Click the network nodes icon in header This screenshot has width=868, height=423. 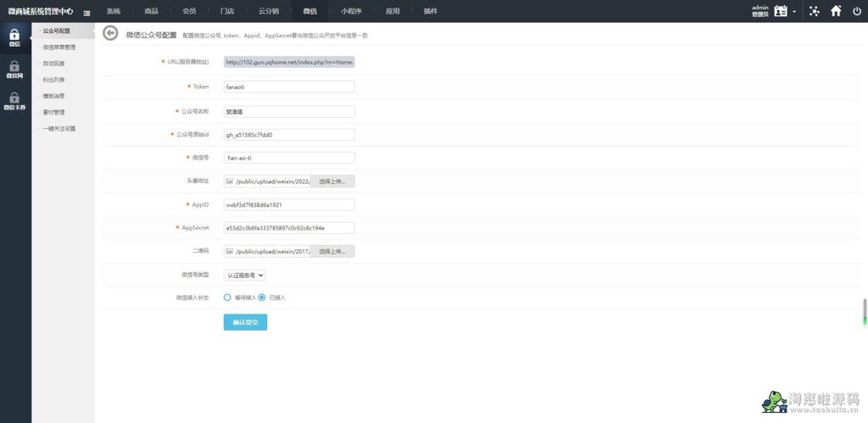(815, 11)
